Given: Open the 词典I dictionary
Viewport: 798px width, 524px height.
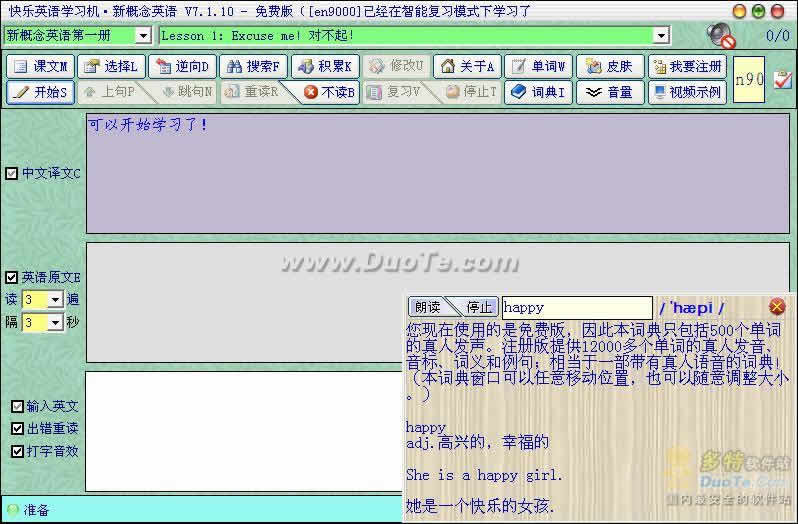Looking at the screenshot, I should [538, 92].
